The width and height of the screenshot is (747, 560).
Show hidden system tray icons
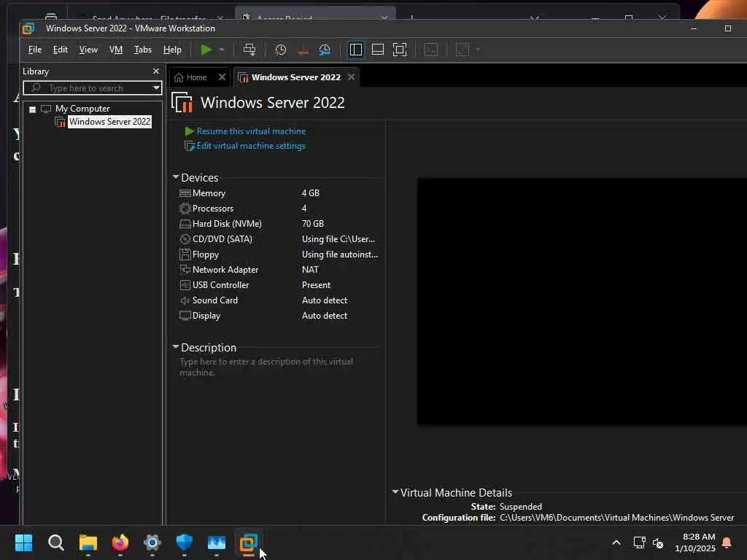pyautogui.click(x=616, y=542)
